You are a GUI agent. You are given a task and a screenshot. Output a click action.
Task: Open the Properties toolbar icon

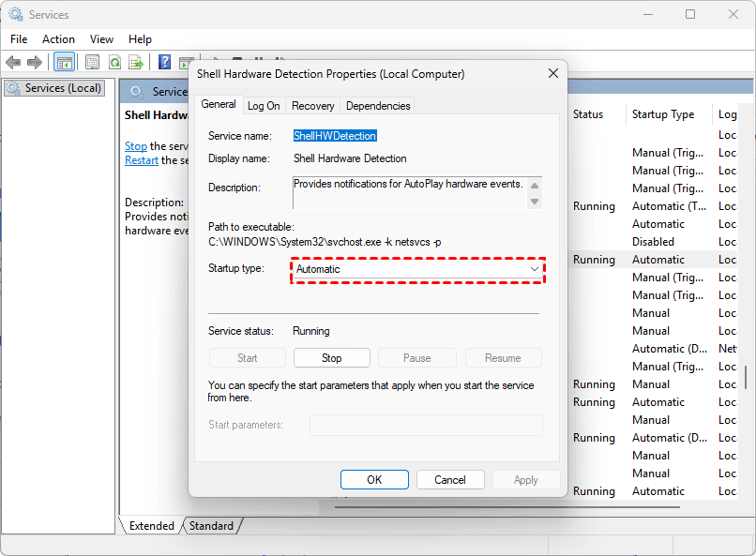[x=92, y=62]
